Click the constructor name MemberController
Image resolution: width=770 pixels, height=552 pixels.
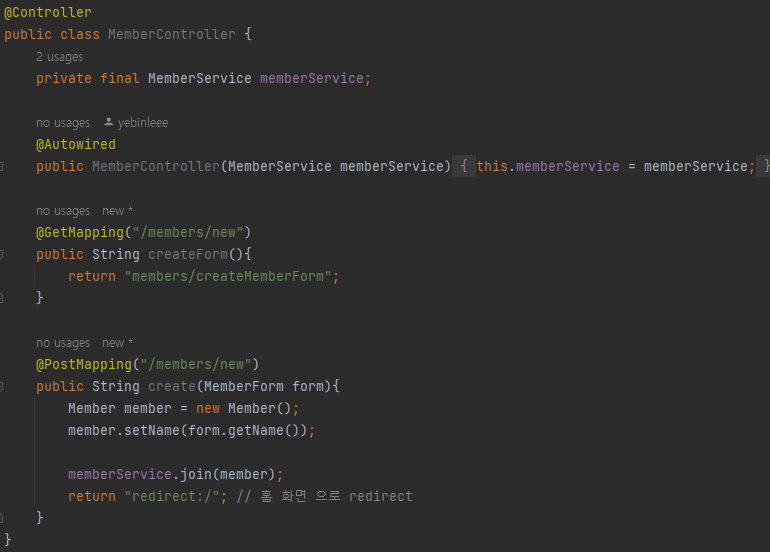[x=156, y=166]
